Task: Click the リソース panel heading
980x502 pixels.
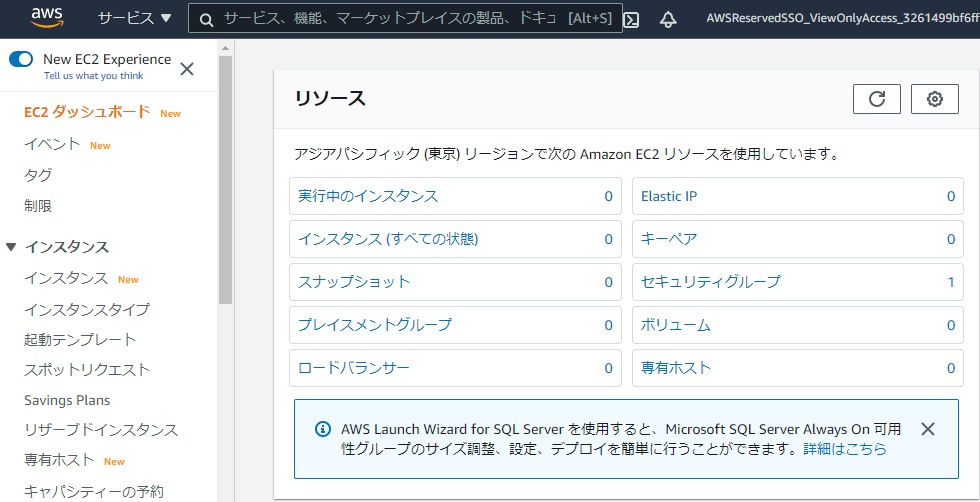Action: [331, 98]
